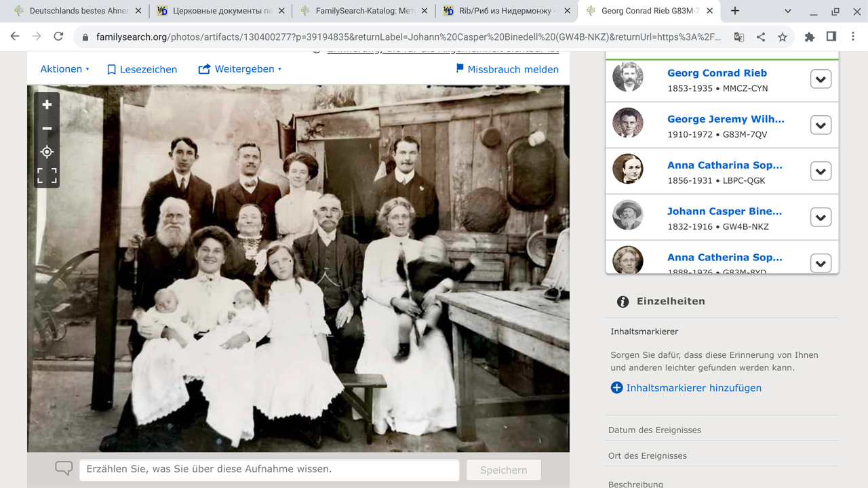
Task: Open Chrome three-dot menu
Action: tap(853, 37)
